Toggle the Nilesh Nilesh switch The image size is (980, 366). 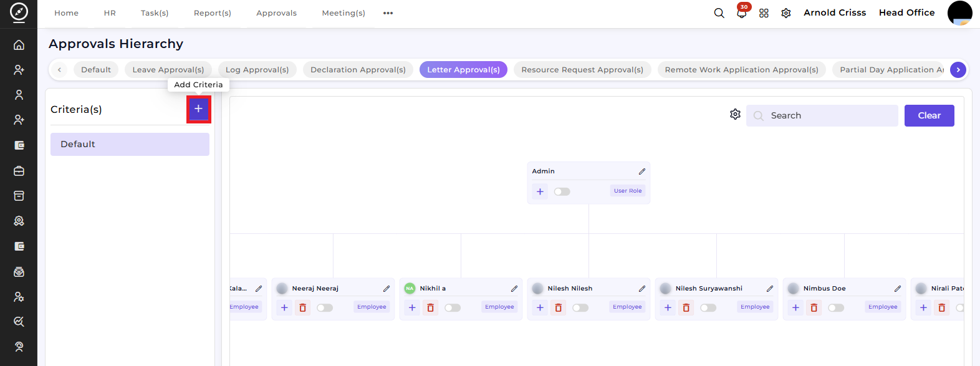580,307
